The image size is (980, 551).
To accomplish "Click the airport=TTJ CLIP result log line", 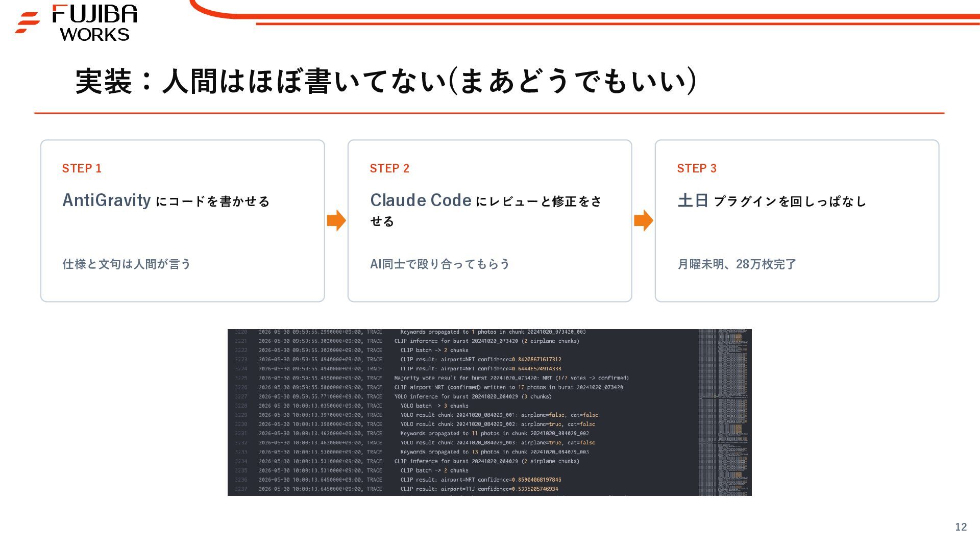I will 479,489.
